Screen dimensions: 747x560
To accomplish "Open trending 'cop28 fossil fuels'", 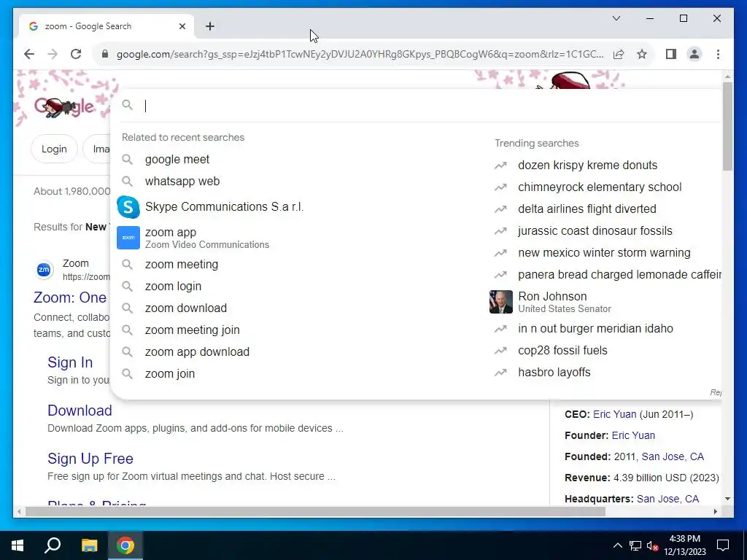I will coord(562,351).
